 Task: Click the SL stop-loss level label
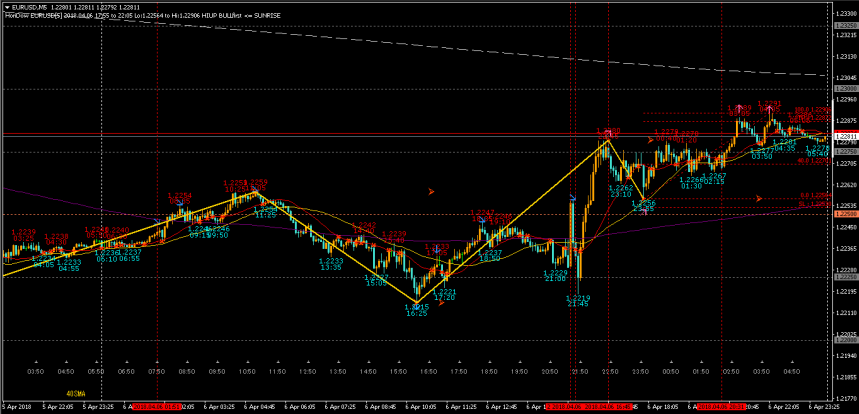click(815, 204)
